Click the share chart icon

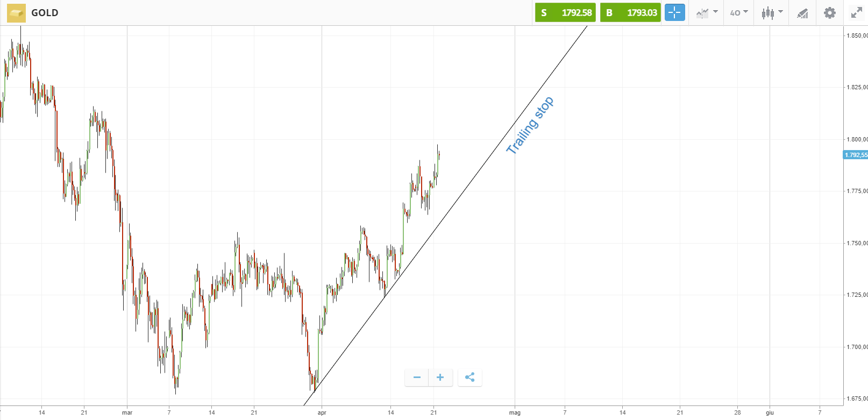tap(469, 378)
